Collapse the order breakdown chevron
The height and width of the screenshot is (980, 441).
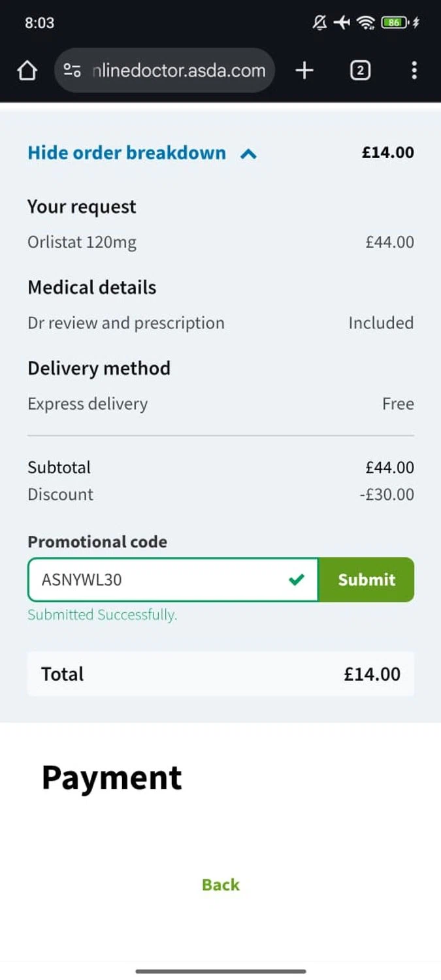click(x=248, y=154)
